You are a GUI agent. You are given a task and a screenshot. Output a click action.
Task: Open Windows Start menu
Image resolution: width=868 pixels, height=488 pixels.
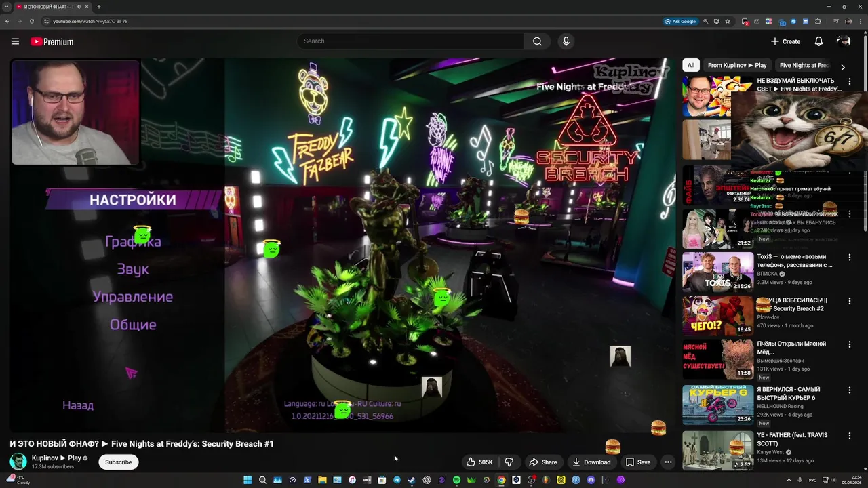(x=248, y=480)
